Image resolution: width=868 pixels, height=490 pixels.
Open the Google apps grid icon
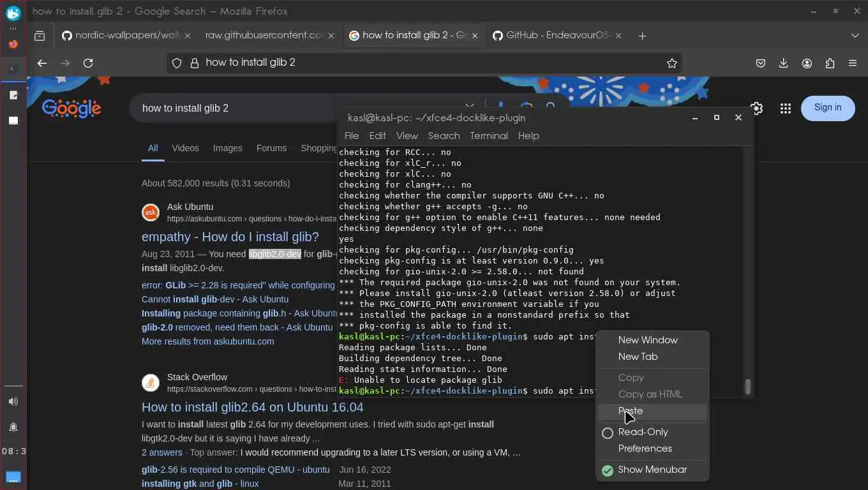(786, 108)
